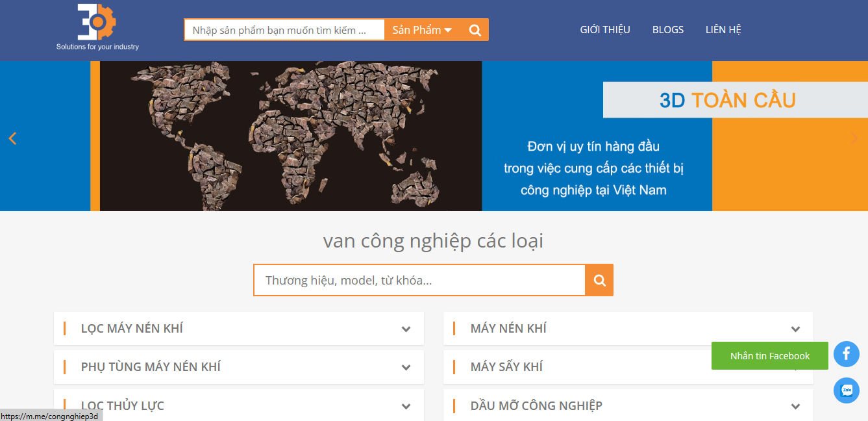868x421 pixels.
Task: Expand the MÁY NÉN KHÍ category
Action: click(795, 329)
